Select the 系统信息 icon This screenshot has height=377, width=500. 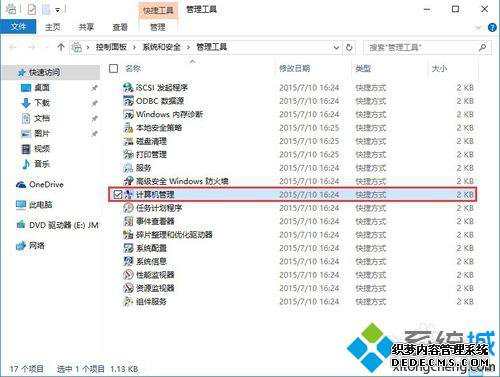(x=128, y=261)
